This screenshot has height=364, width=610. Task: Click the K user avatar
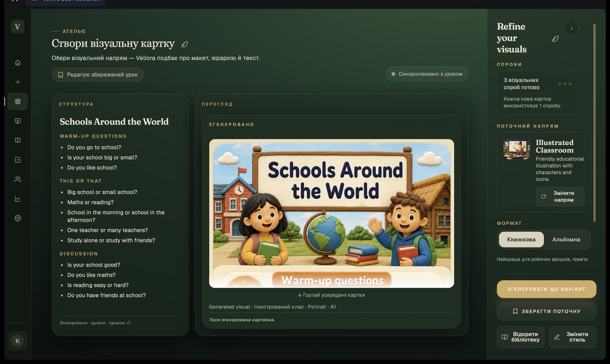[17, 341]
